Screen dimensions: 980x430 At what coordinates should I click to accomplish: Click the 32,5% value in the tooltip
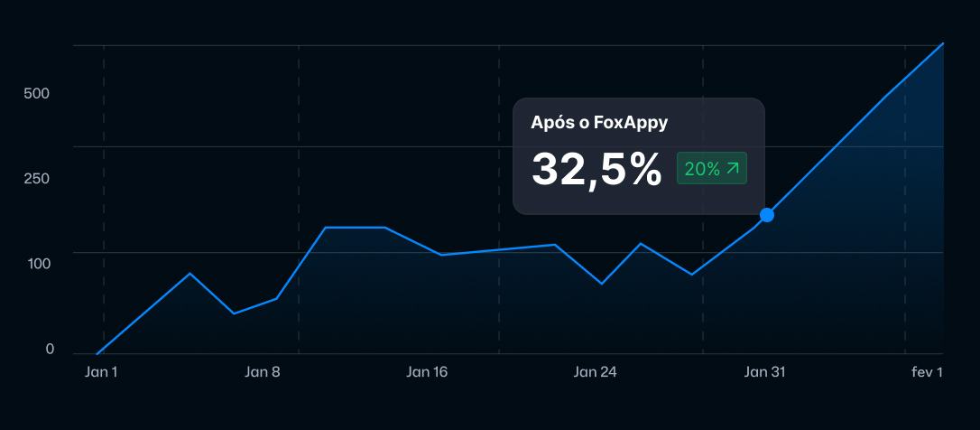click(596, 169)
